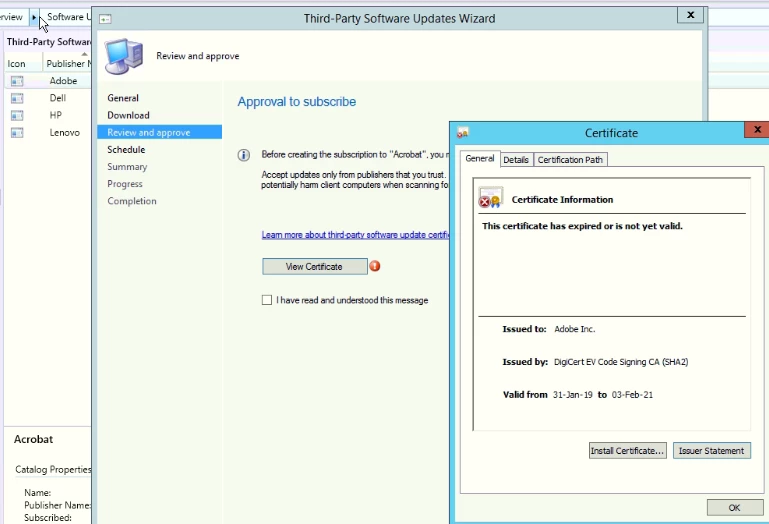The height and width of the screenshot is (524, 769).
Task: Click the 03-Feb-21 expiry date
Action: point(632,394)
